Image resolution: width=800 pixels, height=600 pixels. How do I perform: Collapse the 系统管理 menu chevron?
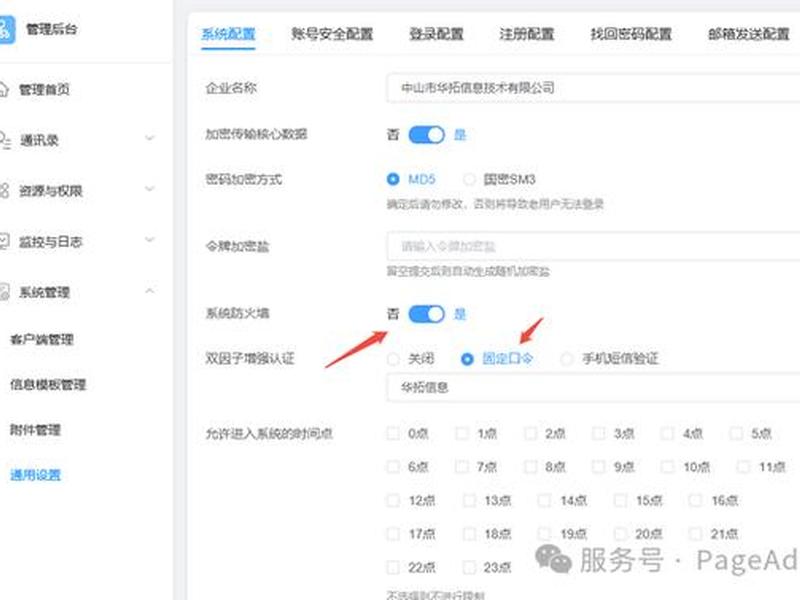[x=149, y=291]
